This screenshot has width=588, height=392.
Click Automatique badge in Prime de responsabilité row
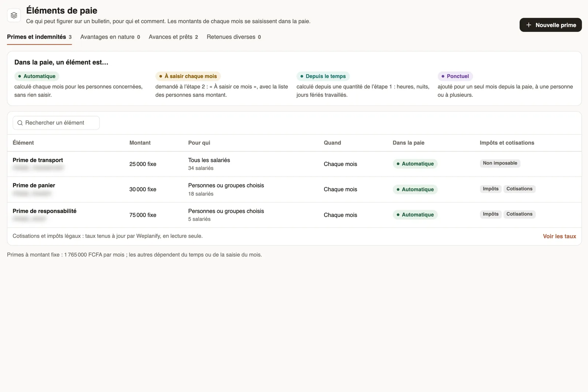pos(415,215)
